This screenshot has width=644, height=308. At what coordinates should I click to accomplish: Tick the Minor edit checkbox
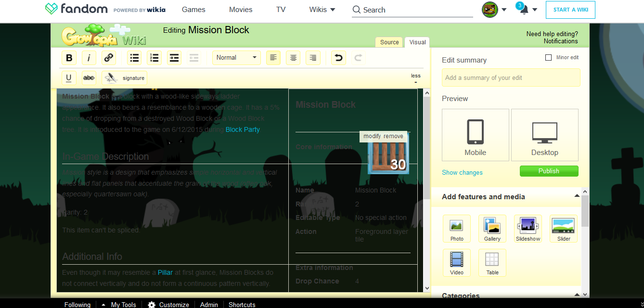click(x=548, y=57)
